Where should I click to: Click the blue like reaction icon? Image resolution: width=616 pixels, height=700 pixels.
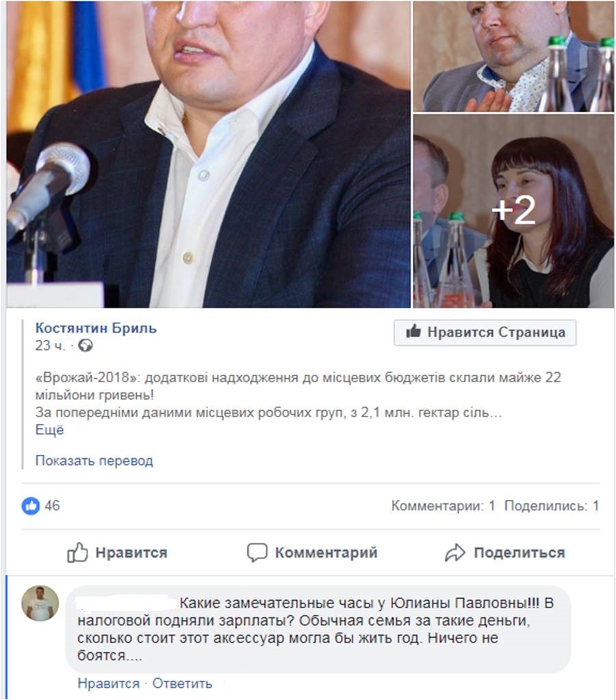(31, 505)
